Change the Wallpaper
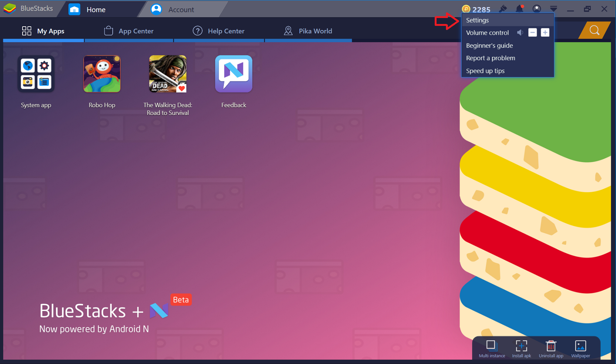The height and width of the screenshot is (364, 616). click(581, 349)
